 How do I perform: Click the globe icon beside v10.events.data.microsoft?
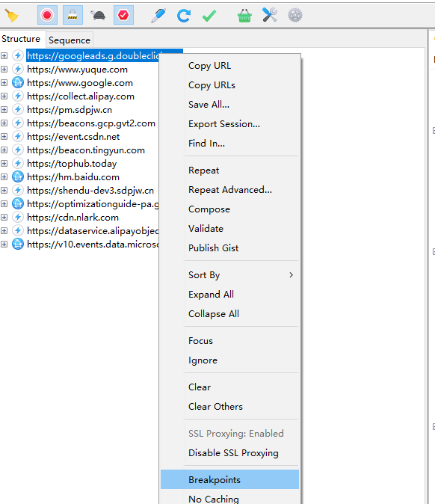click(18, 245)
